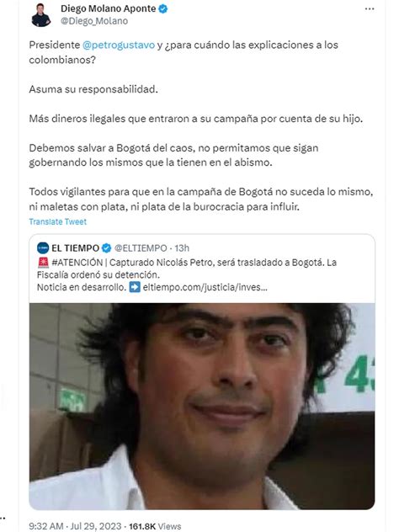The width and height of the screenshot is (399, 532).
Task: Open the @Diego_Molano handle
Action: coord(94,21)
